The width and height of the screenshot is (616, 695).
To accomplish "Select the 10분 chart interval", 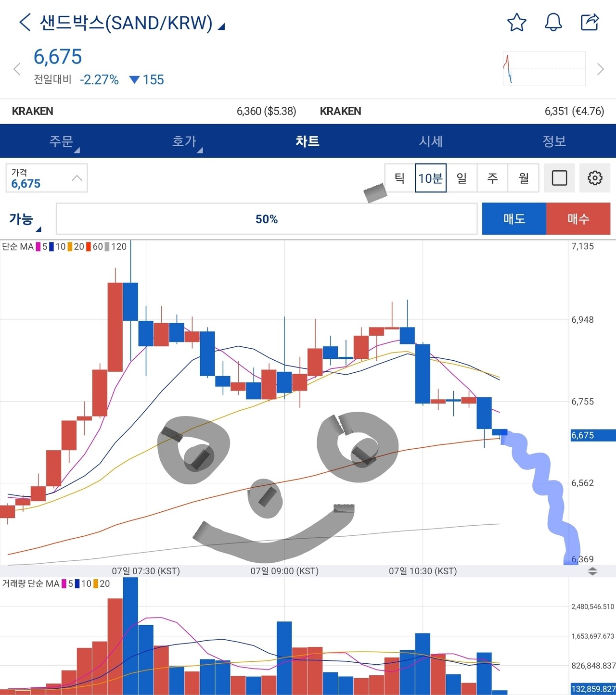I will (x=430, y=178).
